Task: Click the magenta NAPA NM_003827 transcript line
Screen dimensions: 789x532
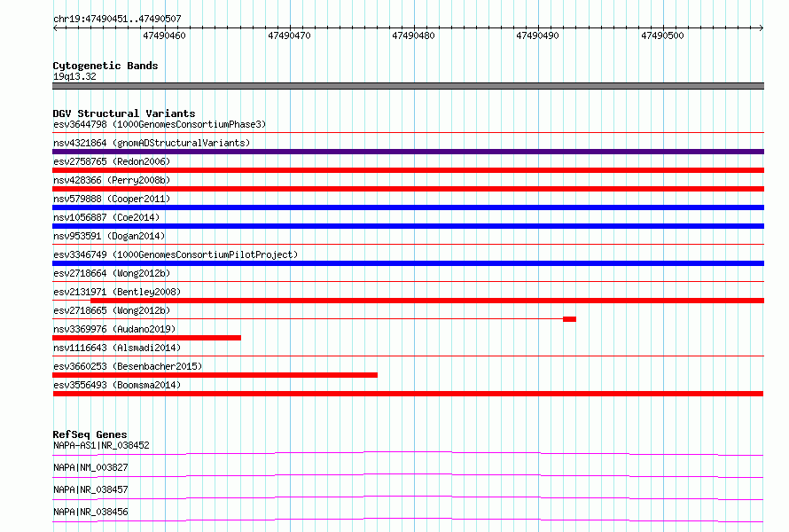Action: 408,475
